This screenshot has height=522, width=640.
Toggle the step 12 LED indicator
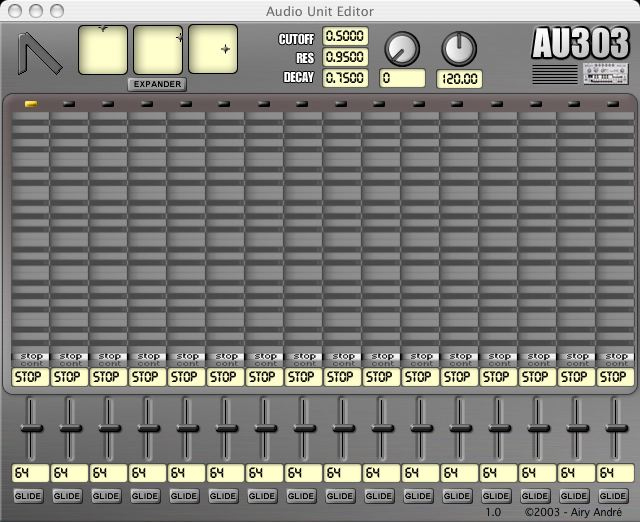click(x=457, y=104)
